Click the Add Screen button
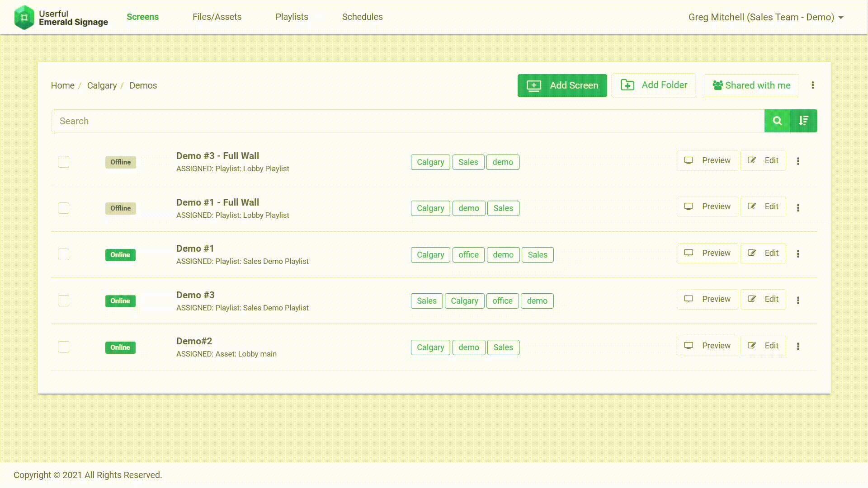Screen dimensions: 868x488 click(562, 85)
